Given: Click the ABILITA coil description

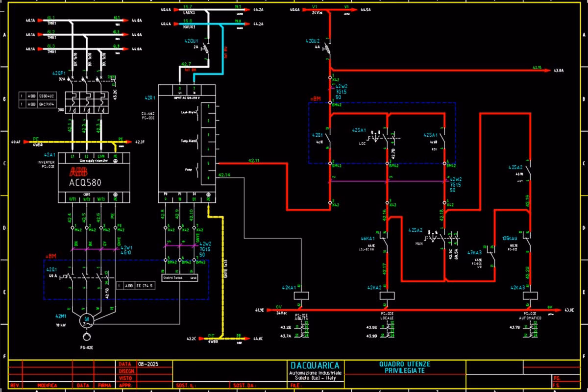Looking at the screenshot, I should click(302, 318).
